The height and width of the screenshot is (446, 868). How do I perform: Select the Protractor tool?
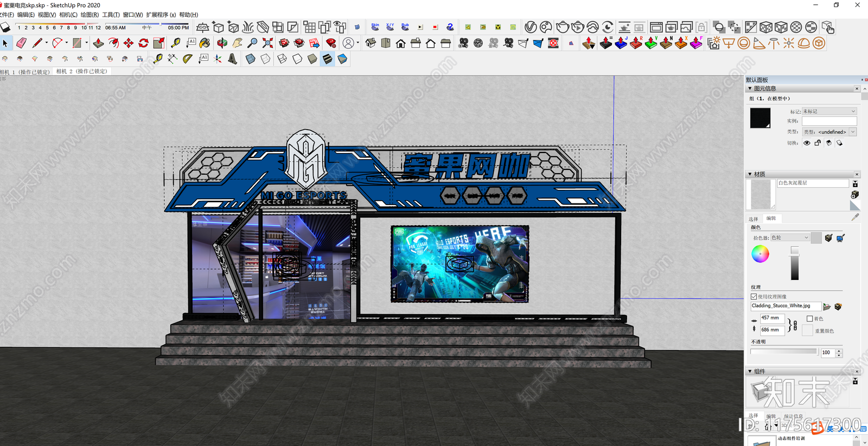[x=188, y=59]
